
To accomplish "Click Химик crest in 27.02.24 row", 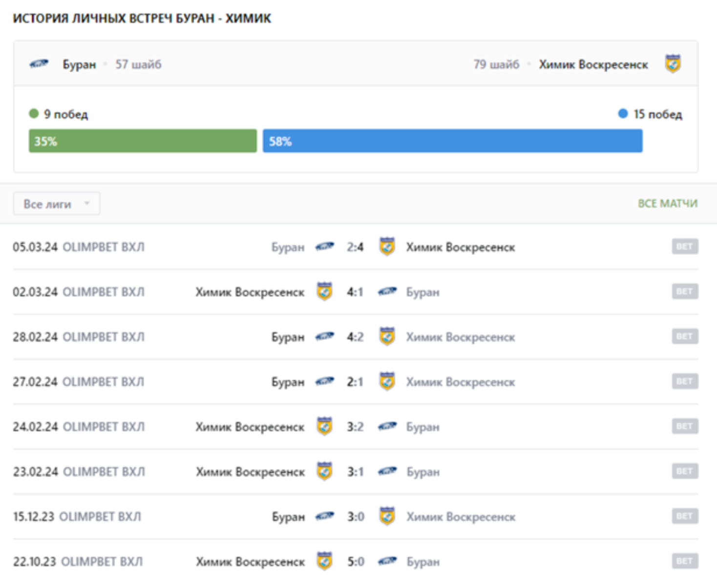I will coord(387,381).
